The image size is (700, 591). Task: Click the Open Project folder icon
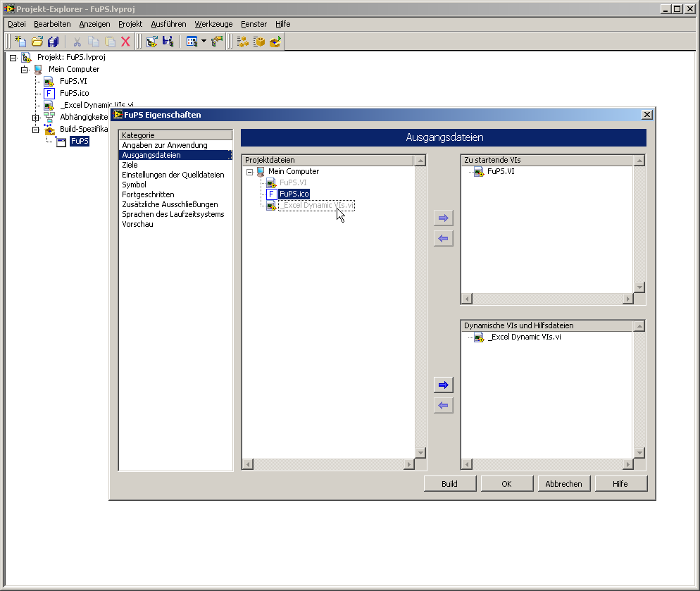click(37, 42)
